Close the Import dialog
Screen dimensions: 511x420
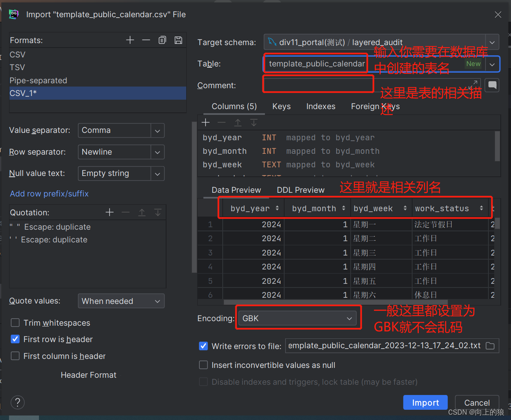498,14
